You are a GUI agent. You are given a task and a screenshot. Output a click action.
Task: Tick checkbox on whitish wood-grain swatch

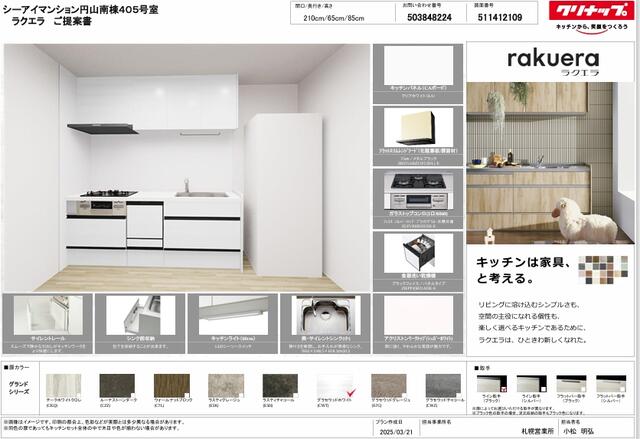(x=78, y=395)
